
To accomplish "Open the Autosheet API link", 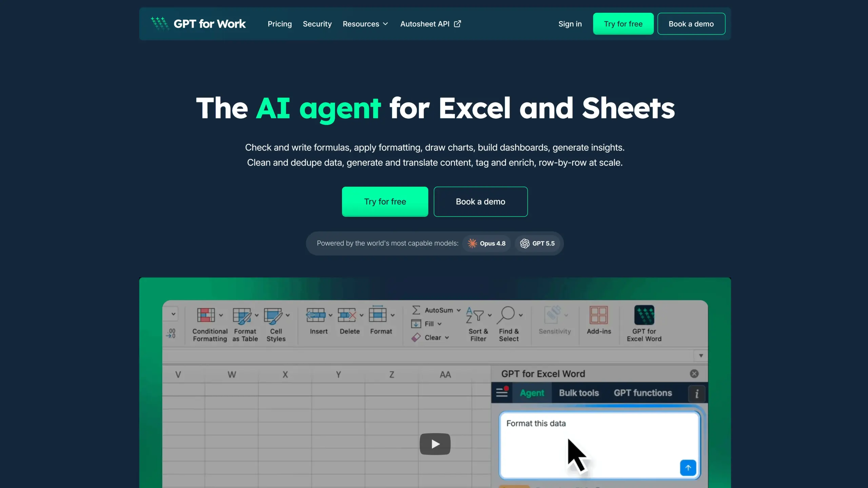I will [x=430, y=24].
